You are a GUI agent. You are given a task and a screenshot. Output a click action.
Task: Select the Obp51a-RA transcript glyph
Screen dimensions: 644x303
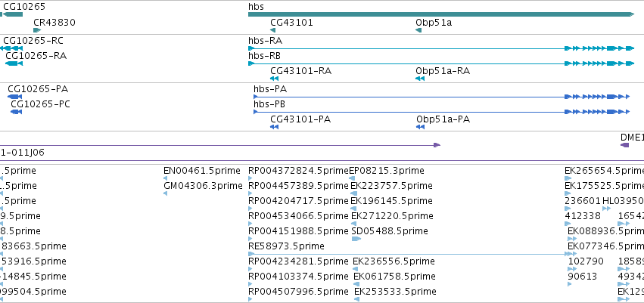(420, 79)
